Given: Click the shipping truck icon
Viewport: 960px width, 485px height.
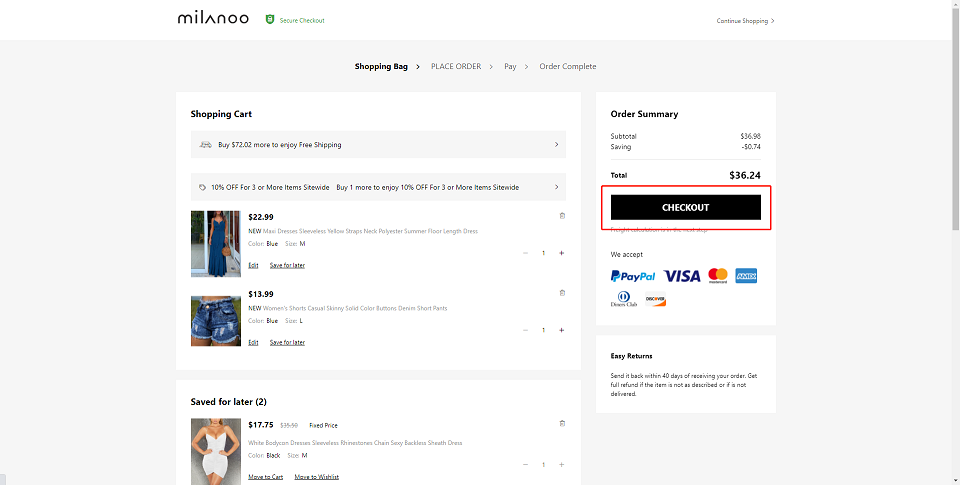Looking at the screenshot, I should 206,145.
